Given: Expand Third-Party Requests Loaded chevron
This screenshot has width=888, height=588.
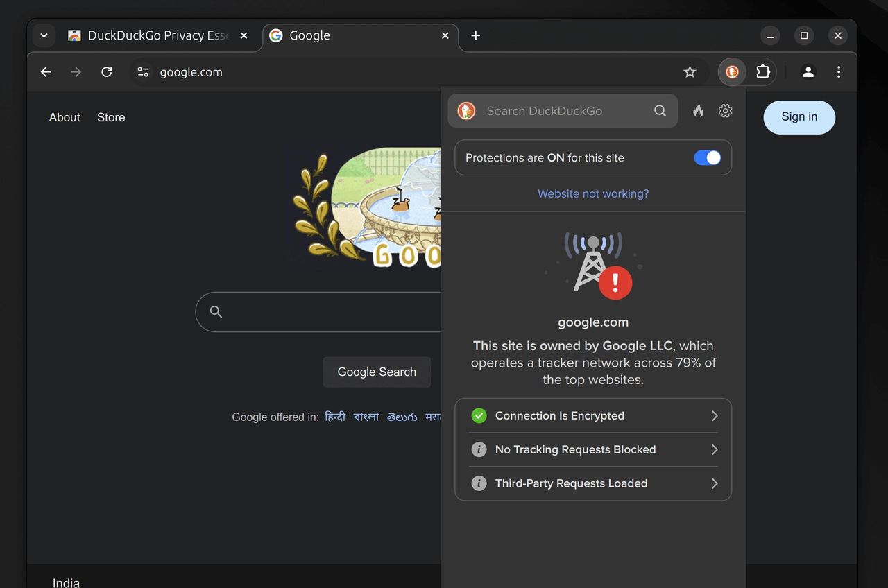Looking at the screenshot, I should click(x=715, y=483).
